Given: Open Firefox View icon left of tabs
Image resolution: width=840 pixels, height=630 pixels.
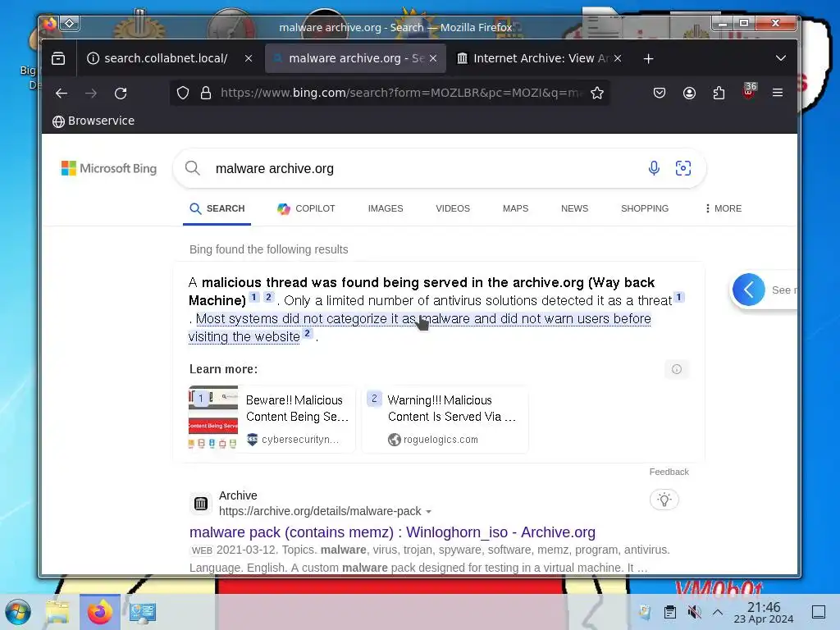Looking at the screenshot, I should [58, 58].
